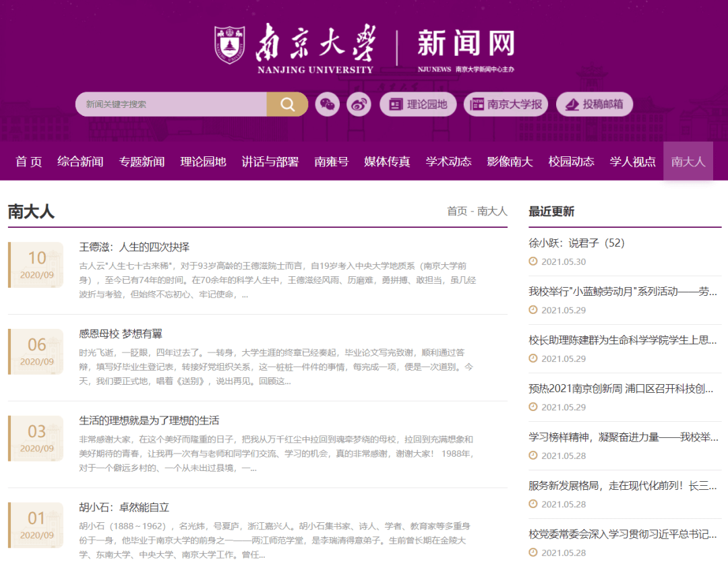Open 理论园地 in the navigation bar

coord(203,162)
